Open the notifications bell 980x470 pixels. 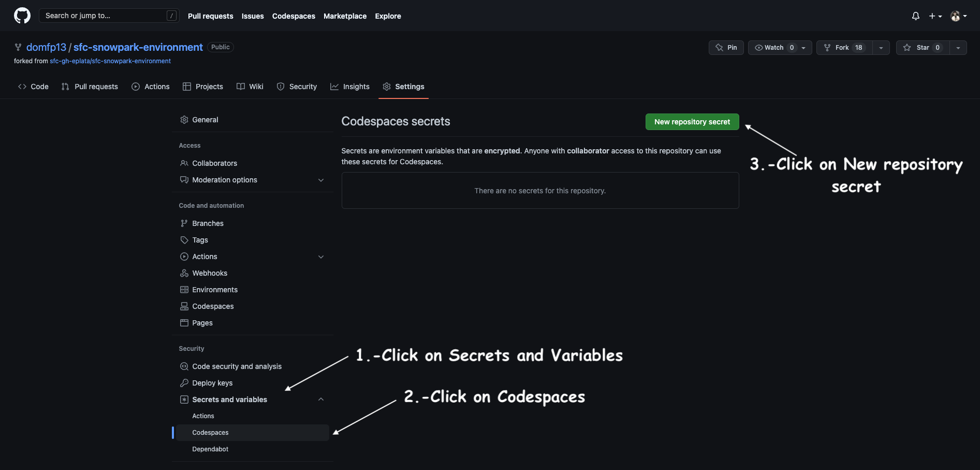pos(916,16)
